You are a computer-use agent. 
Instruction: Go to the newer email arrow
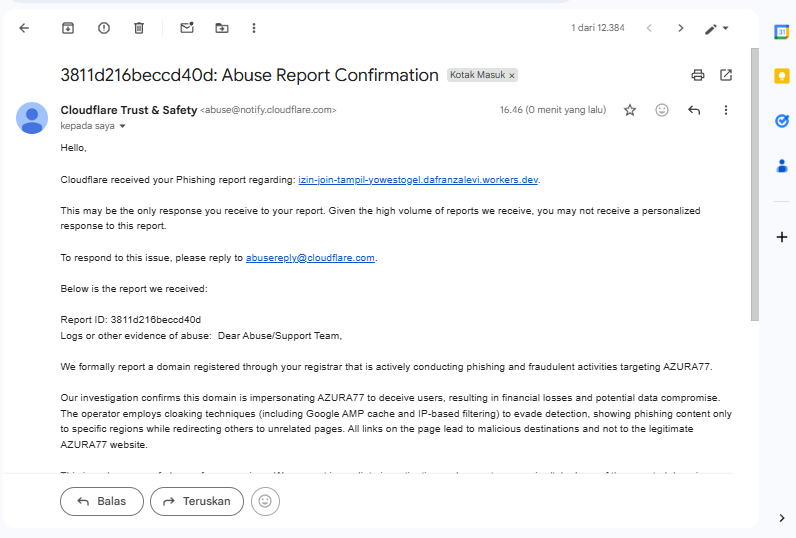pos(649,28)
